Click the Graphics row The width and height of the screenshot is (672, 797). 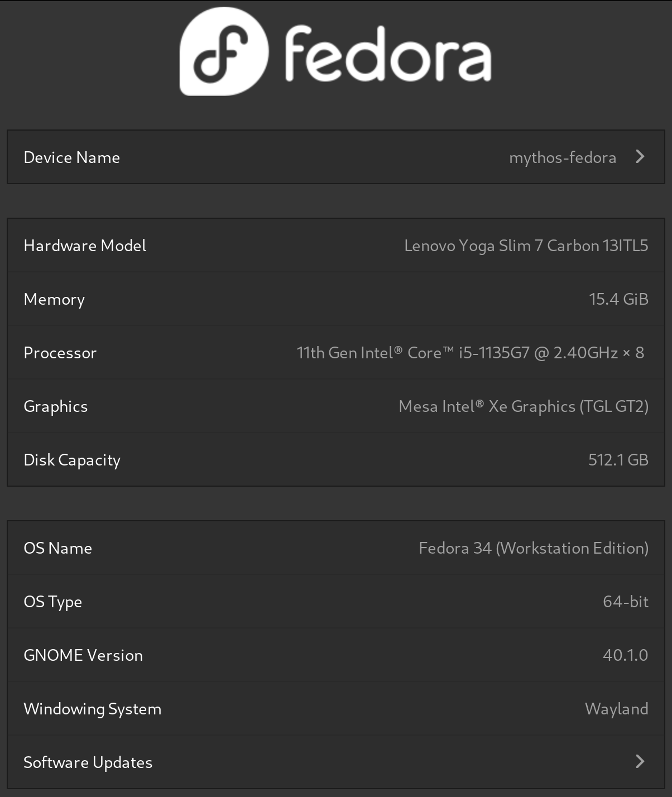click(335, 406)
